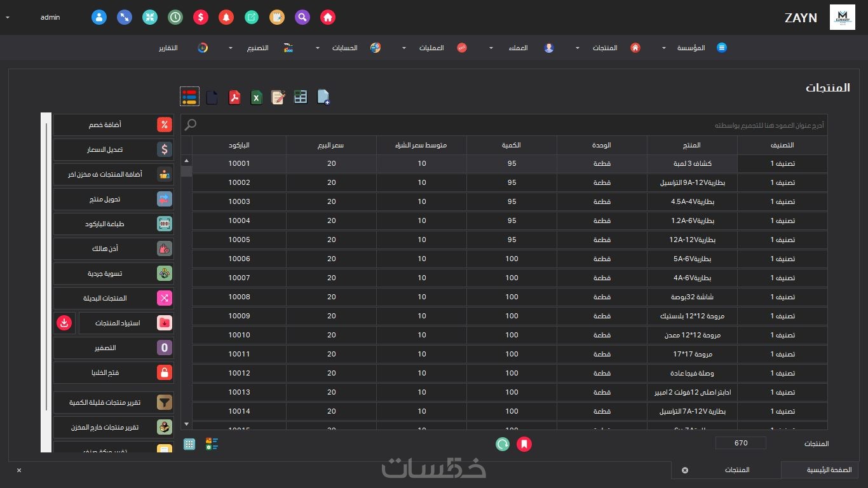Click the red bell notifications icon
Image resolution: width=868 pixels, height=488 pixels.
226,17
